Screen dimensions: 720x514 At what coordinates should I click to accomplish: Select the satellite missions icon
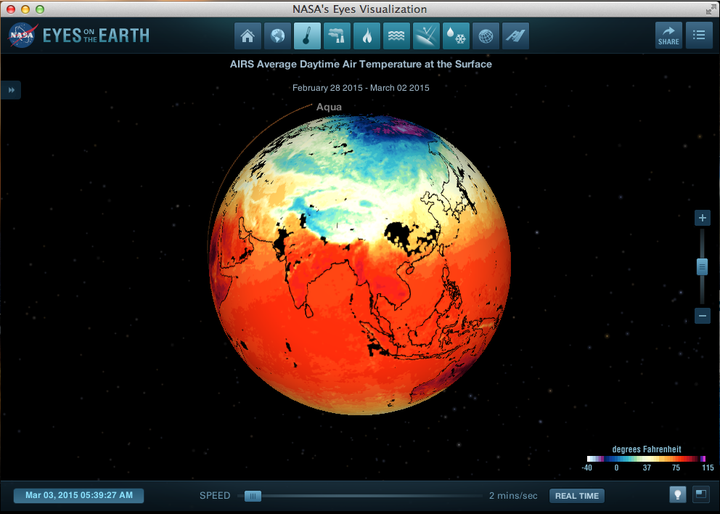[516, 36]
